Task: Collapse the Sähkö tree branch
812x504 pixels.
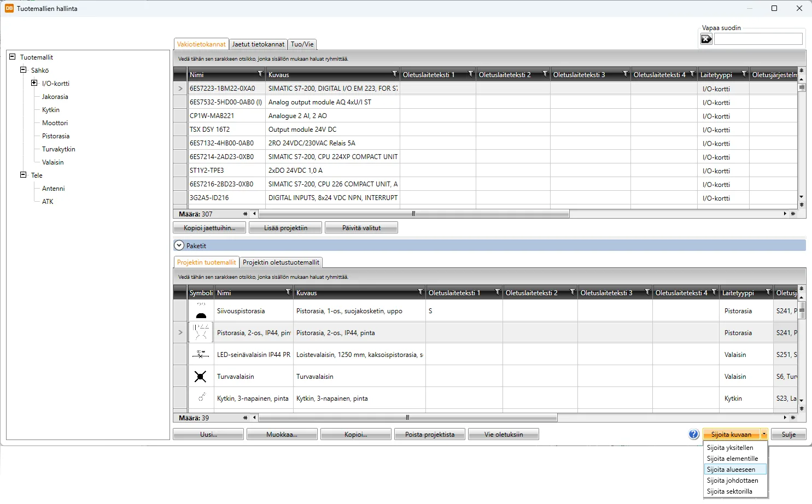Action: (x=24, y=71)
